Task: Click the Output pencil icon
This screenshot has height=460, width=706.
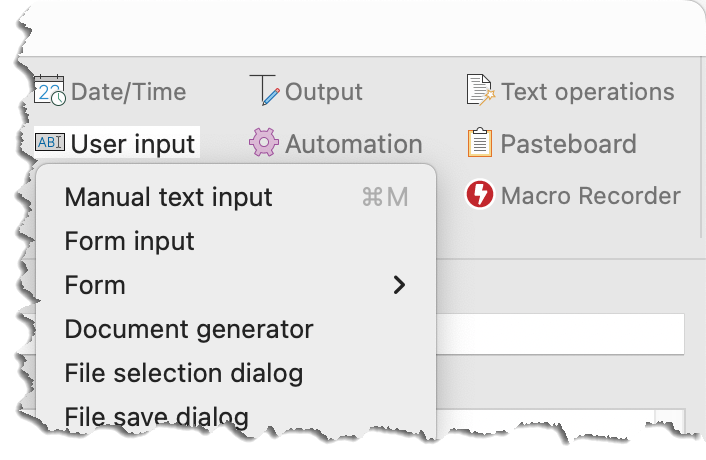Action: coord(264,90)
